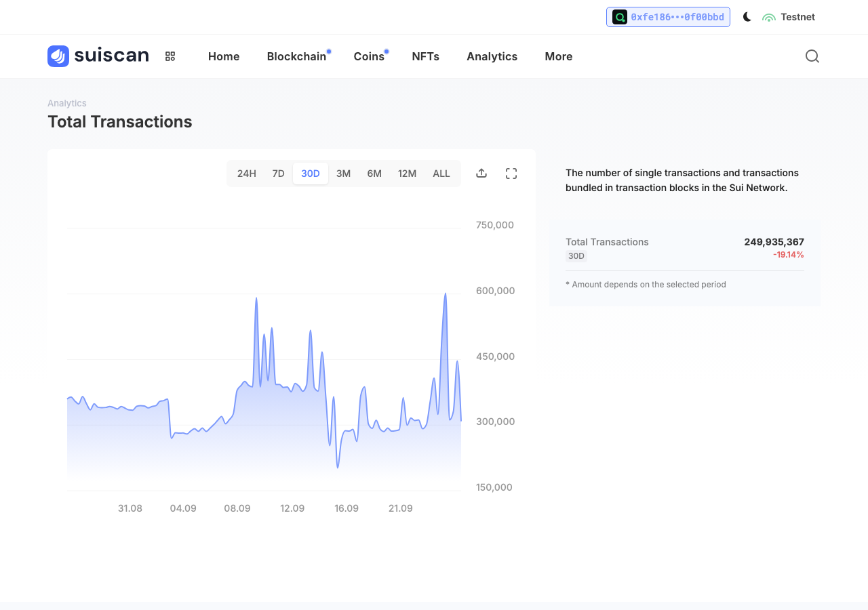
Task: Go to the Home tab
Action: (224, 56)
